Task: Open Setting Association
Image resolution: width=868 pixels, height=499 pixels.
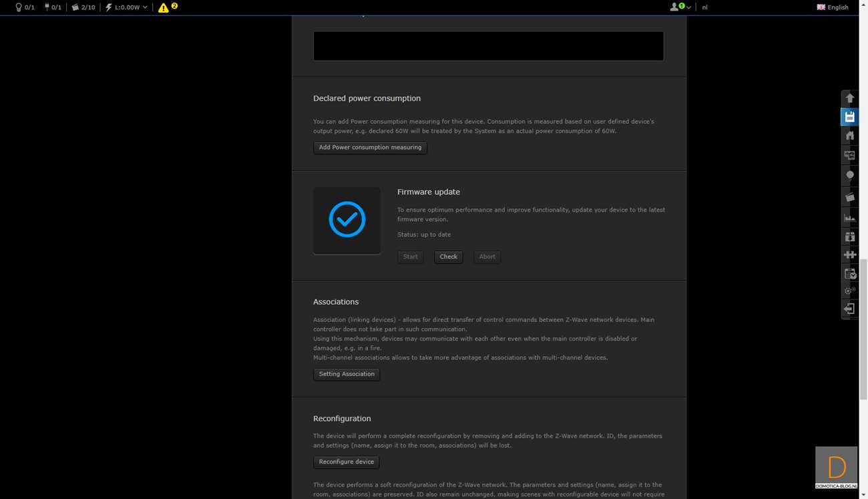Action: [x=347, y=374]
